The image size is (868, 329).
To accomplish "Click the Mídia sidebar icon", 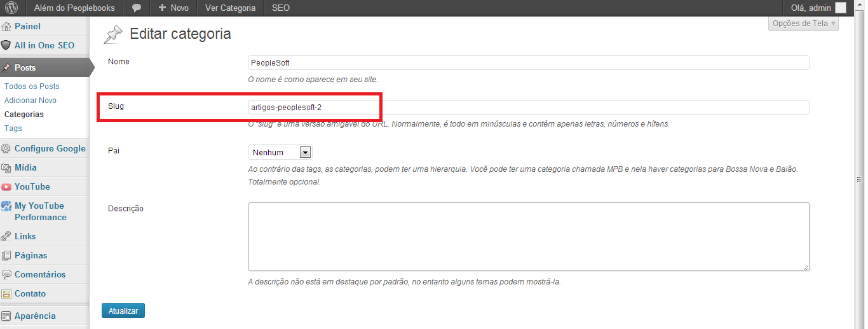I will coord(6,168).
